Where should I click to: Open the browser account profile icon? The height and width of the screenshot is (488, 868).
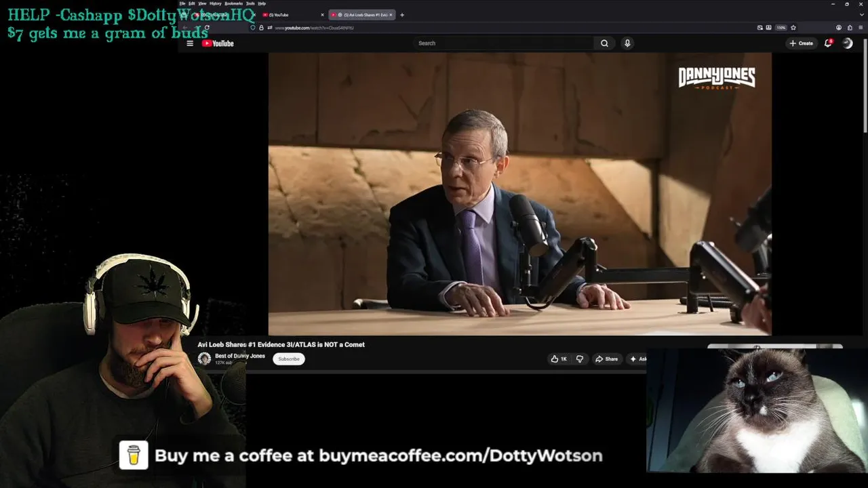click(x=839, y=28)
